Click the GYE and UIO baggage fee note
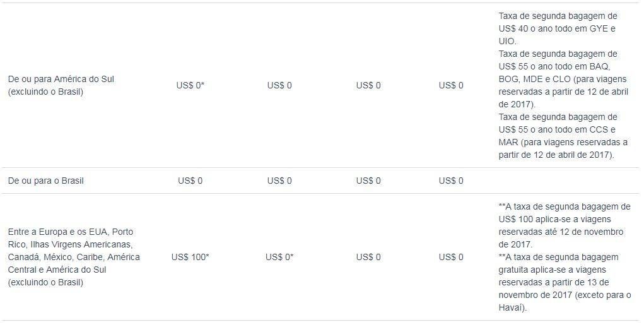The height and width of the screenshot is (327, 644). click(558, 29)
